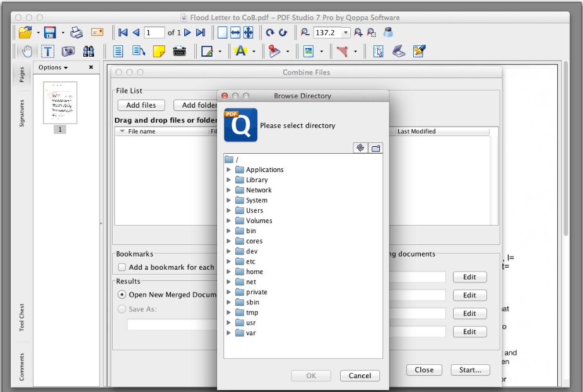Select the Typewriter tool

coord(180,51)
